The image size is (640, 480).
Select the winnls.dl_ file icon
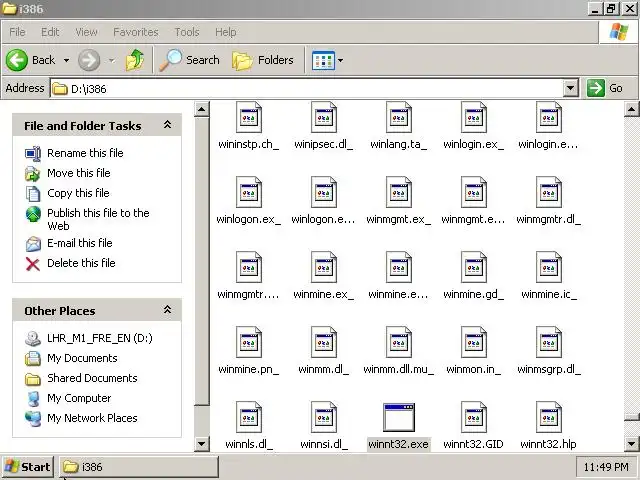point(249,418)
